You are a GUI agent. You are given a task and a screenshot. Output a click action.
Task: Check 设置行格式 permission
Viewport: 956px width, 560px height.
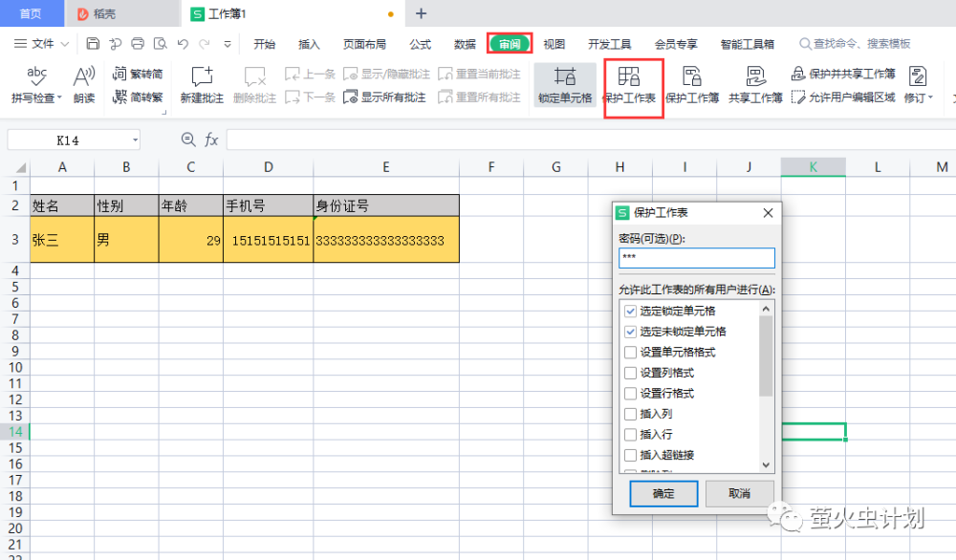point(630,394)
